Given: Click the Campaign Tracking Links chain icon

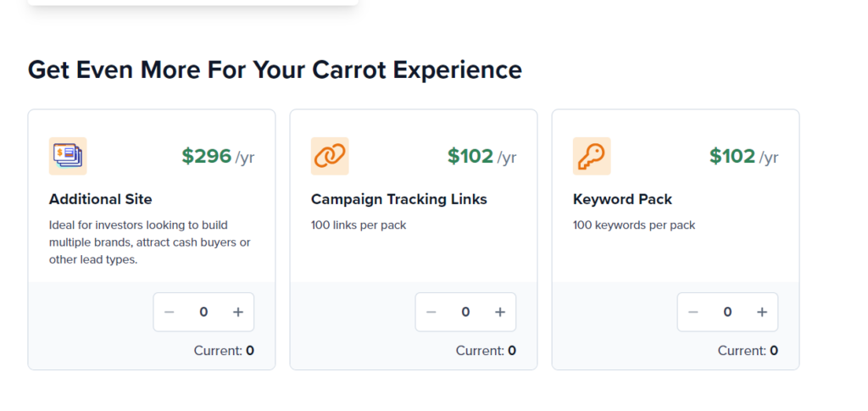Looking at the screenshot, I should coord(330,156).
